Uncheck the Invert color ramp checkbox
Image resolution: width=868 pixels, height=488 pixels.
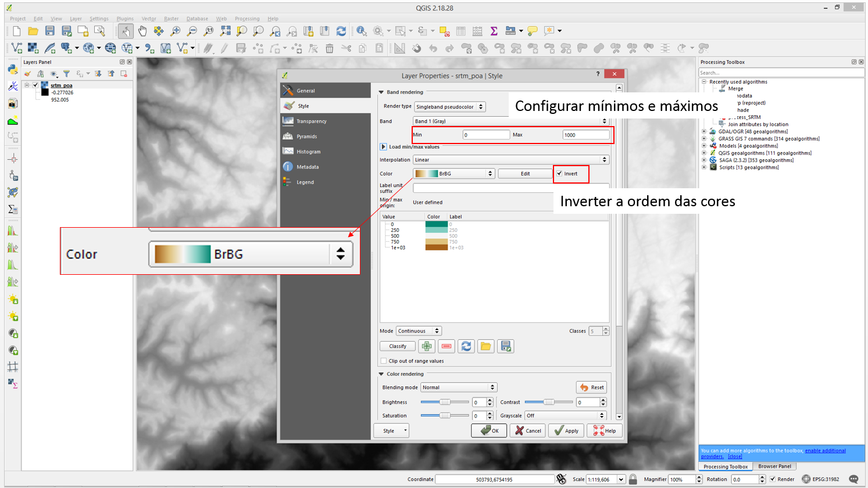(x=559, y=174)
